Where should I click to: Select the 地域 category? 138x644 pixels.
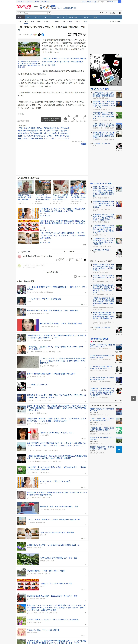click(x=85, y=21)
